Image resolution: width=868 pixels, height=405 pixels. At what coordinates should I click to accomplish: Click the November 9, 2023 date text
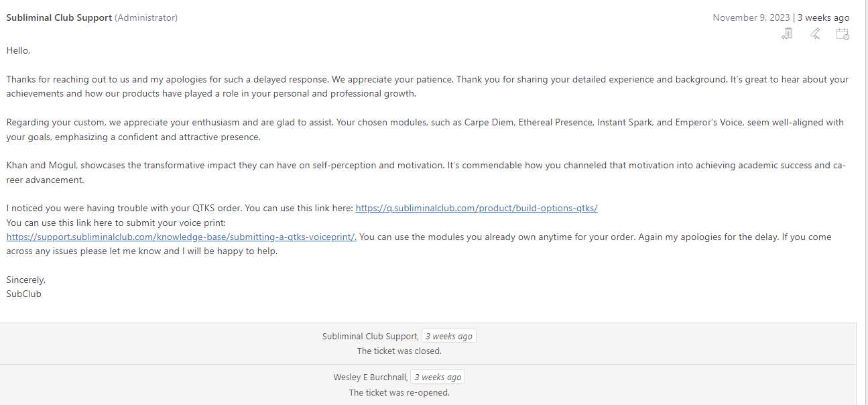751,17
